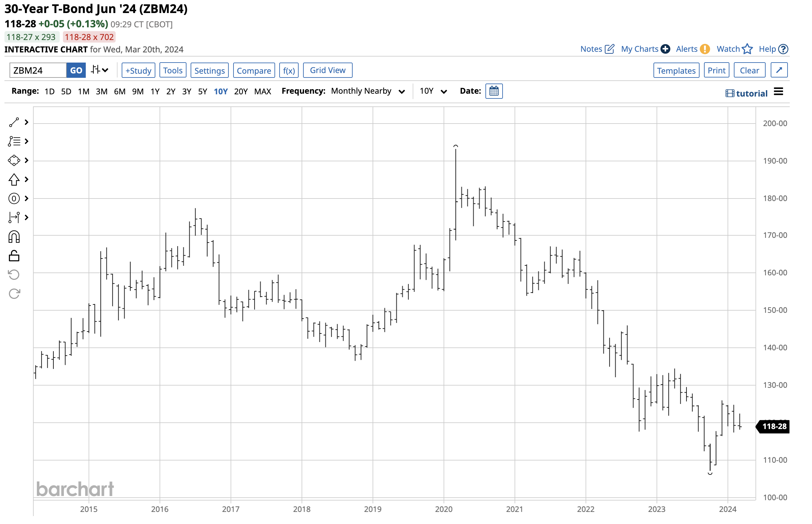Click the expand chart arrow icon
This screenshot has width=812, height=524.
[779, 70]
